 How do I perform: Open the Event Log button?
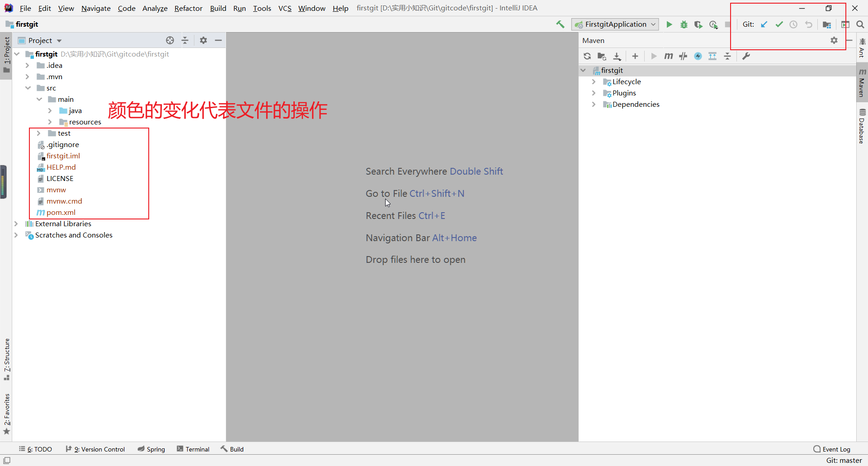tap(832, 449)
